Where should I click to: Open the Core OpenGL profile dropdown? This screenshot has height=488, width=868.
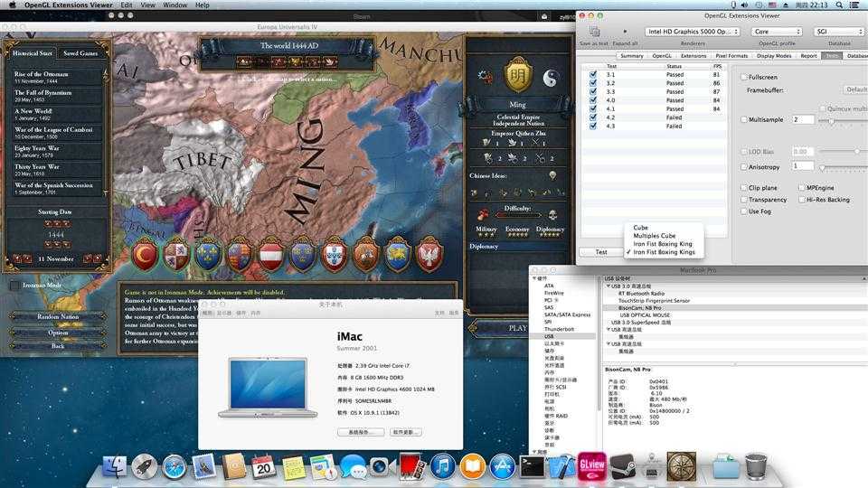[777, 32]
